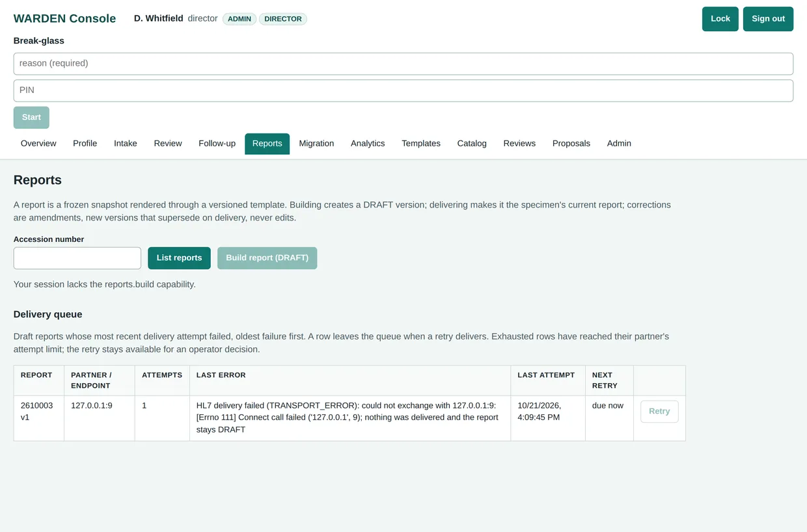Click user name D. Whitfield

pyautogui.click(x=158, y=19)
